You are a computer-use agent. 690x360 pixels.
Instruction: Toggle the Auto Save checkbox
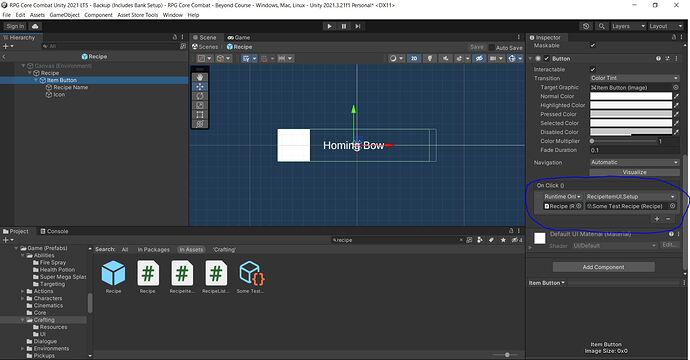click(x=492, y=47)
